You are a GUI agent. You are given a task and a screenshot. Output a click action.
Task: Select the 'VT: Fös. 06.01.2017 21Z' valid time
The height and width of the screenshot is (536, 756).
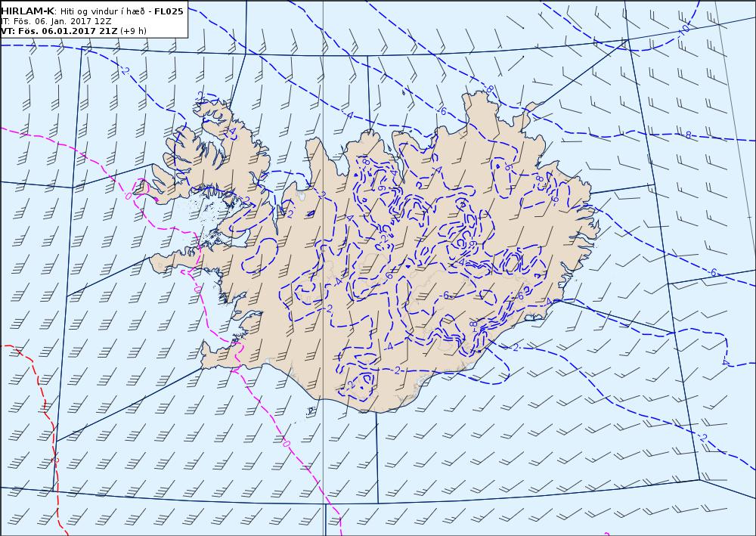[x=59, y=31]
